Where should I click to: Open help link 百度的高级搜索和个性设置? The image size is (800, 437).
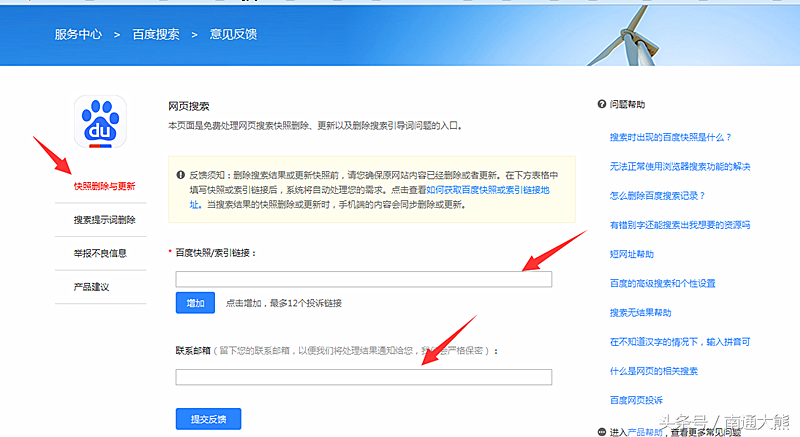pyautogui.click(x=662, y=284)
